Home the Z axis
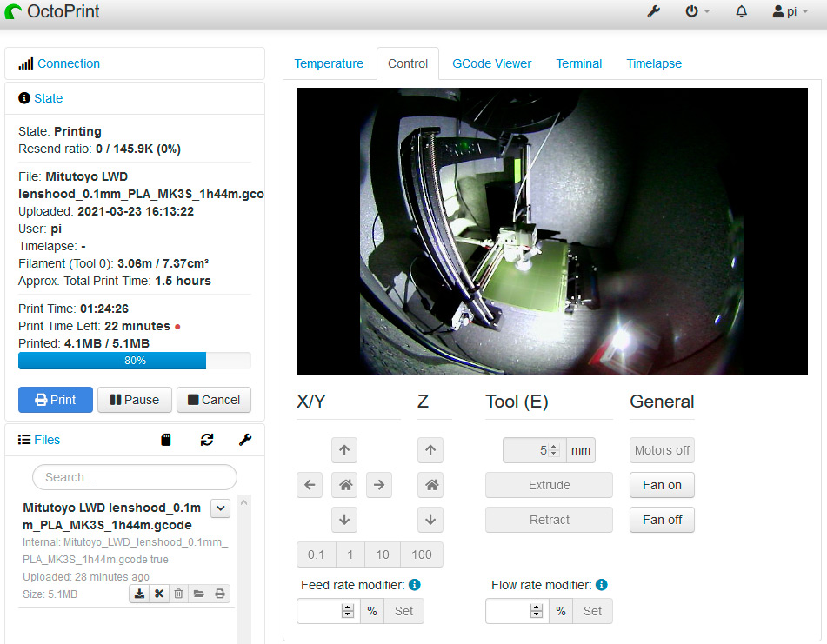Screen dimensions: 827x644 pos(430,485)
